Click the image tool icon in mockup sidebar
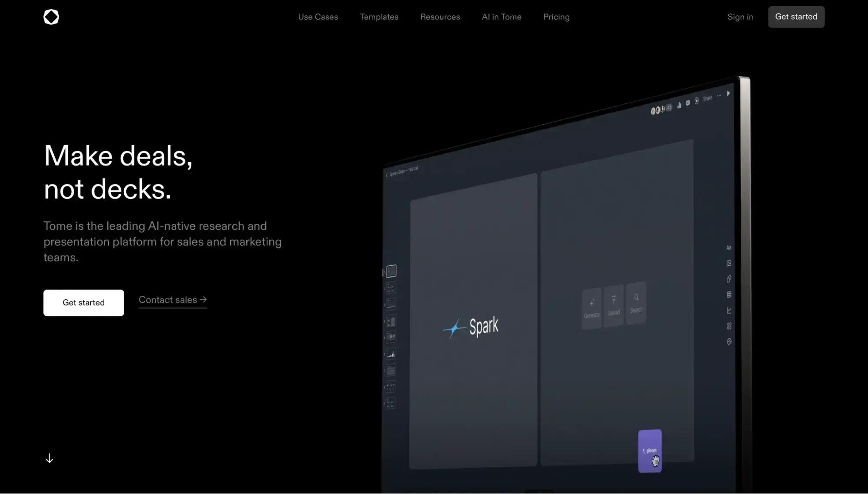868x494 pixels. click(729, 263)
